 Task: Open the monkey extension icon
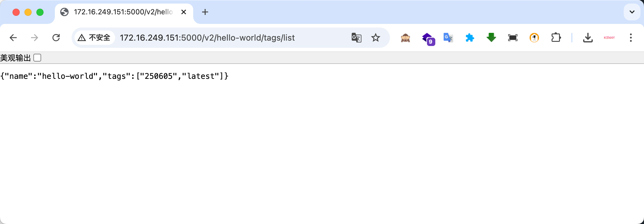405,38
